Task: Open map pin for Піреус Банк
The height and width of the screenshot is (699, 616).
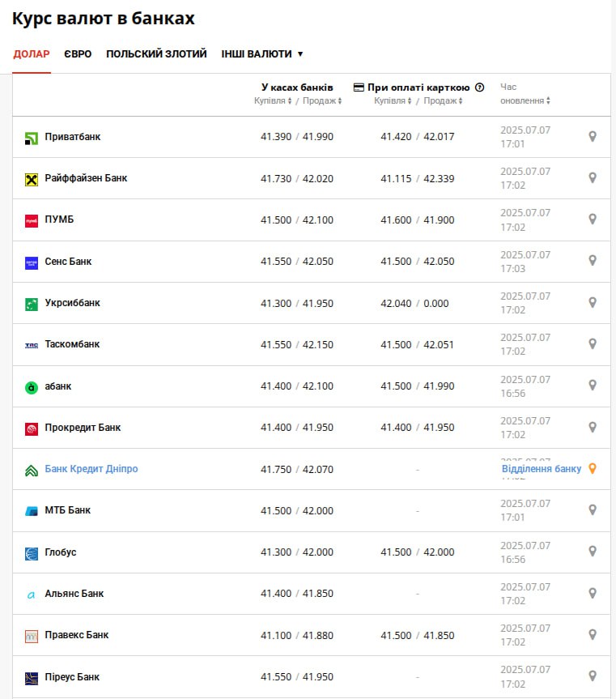Action: pos(593,676)
